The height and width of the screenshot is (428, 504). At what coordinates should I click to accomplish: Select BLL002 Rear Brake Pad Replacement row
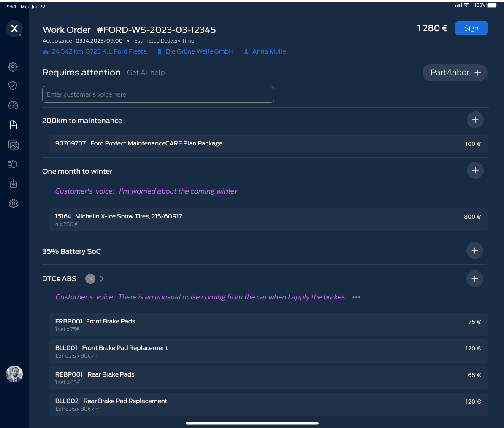pyautogui.click(x=268, y=404)
